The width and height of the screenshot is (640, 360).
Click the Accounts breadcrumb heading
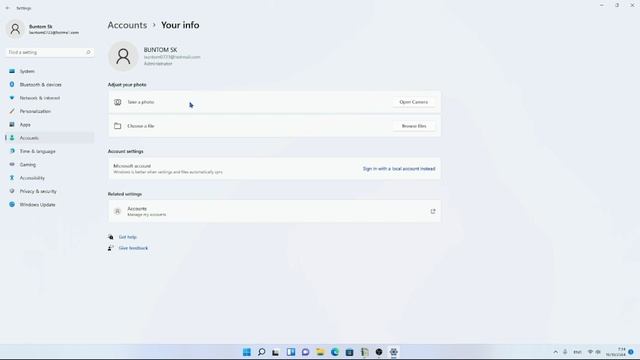127,25
